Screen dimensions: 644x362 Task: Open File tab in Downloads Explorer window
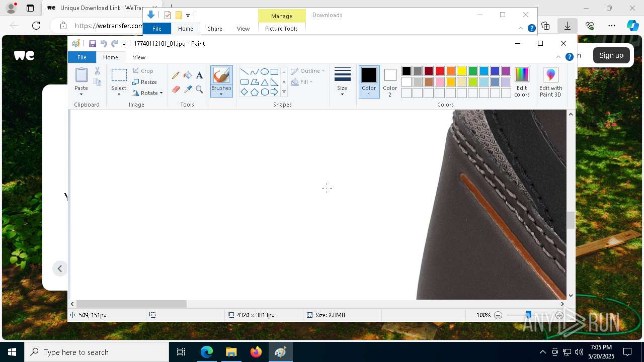coord(157,29)
